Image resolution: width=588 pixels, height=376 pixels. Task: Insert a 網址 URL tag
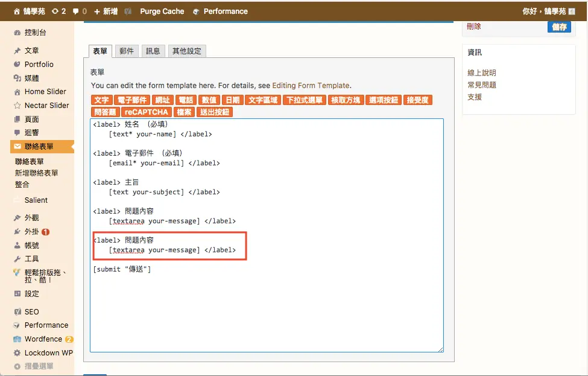pos(163,100)
